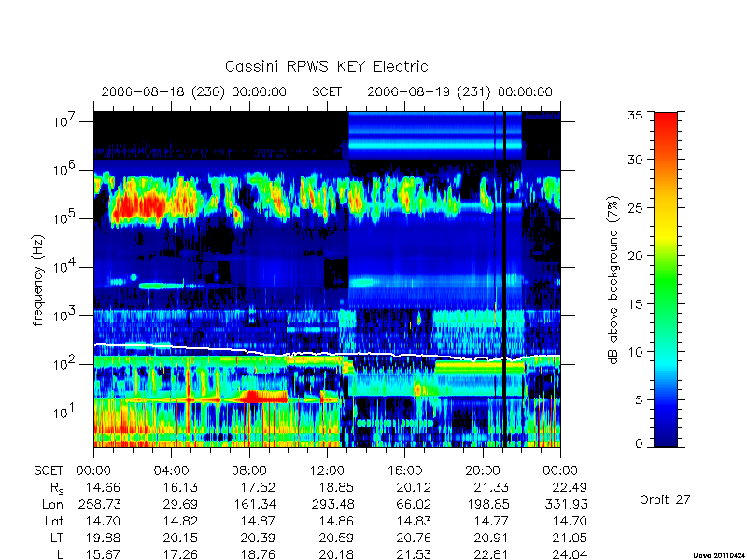Click the 'Cassini RPWS KEY Electric' title
This screenshot has width=747, height=560.
(326, 66)
